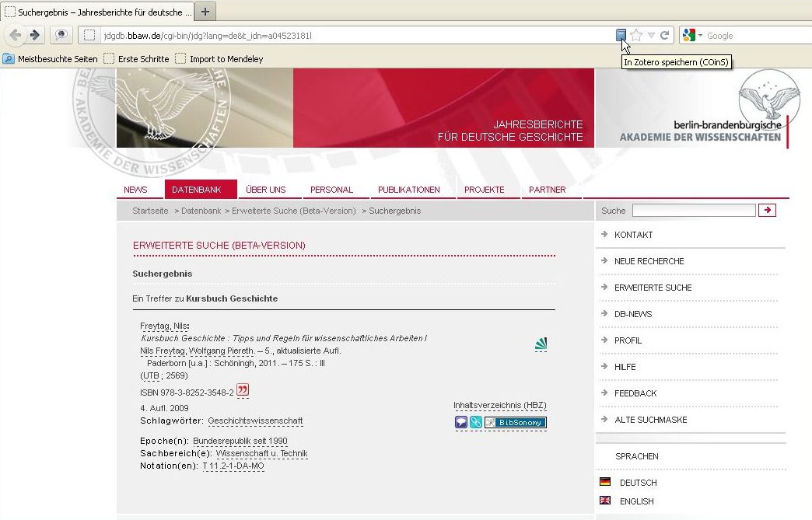812x520 pixels.
Task: Click the Jahresberichte für deutsche Geschichte banner
Action: [355, 108]
